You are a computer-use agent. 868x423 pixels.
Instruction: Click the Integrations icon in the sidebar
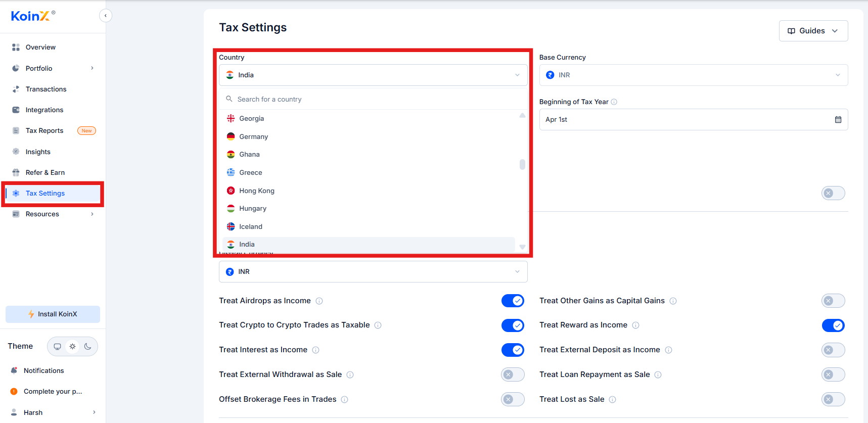[x=16, y=110]
